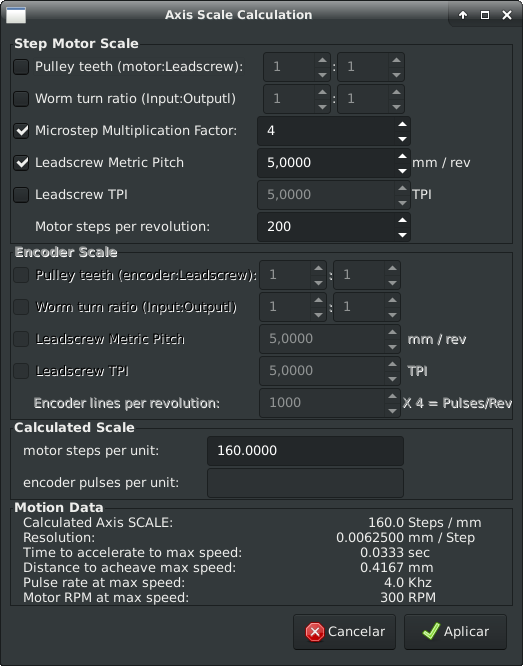The width and height of the screenshot is (523, 666).
Task: Decrease Microstep Multiplication Factor with down arrow
Action: [x=402, y=138]
